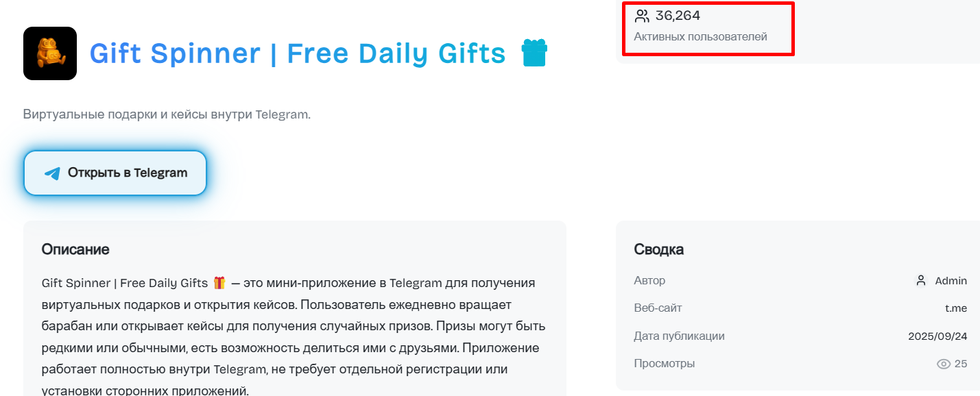Click the "Веб-сайт" row label
980x396 pixels.
tap(658, 308)
